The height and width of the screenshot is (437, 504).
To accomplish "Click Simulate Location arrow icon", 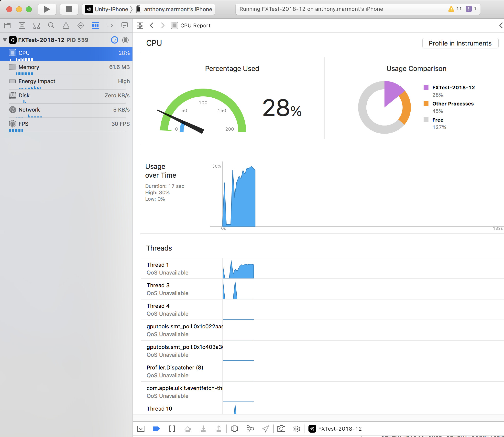I will [x=265, y=429].
